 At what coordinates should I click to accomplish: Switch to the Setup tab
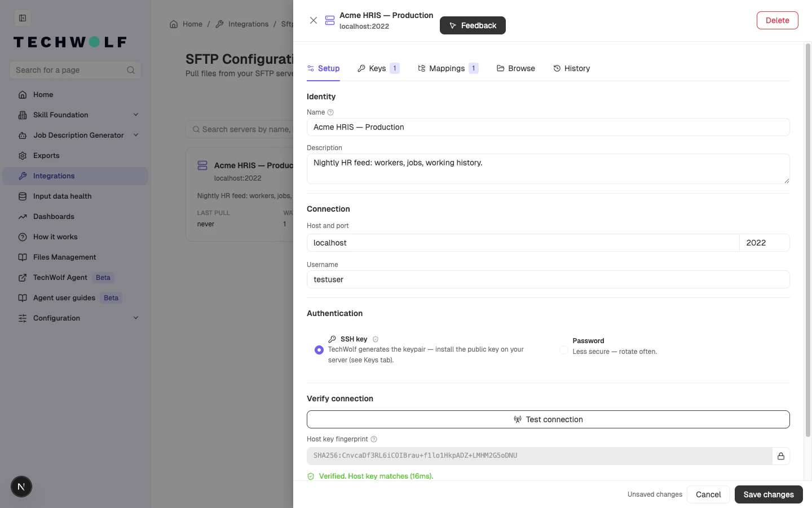click(323, 68)
